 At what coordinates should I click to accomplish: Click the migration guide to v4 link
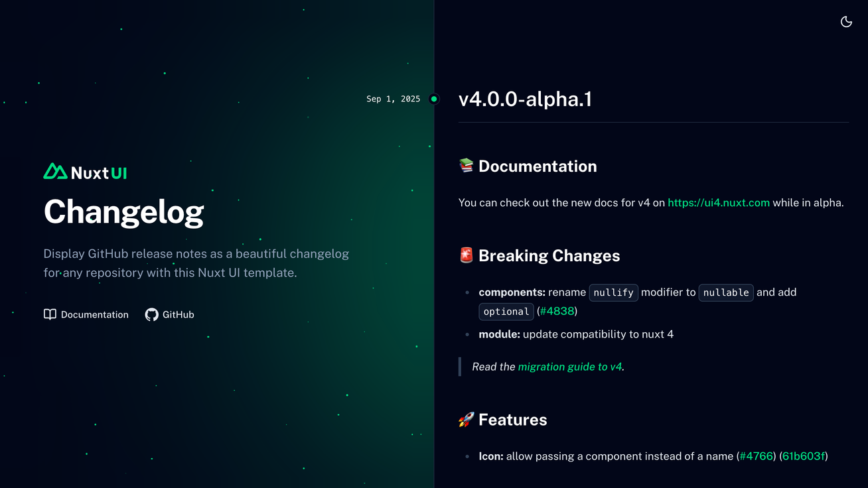pyautogui.click(x=569, y=367)
